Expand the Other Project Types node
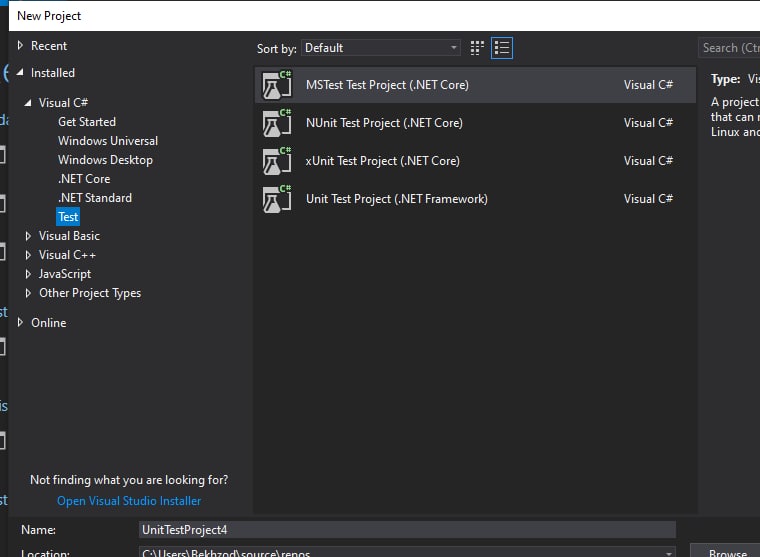This screenshot has height=557, width=760. 28,293
